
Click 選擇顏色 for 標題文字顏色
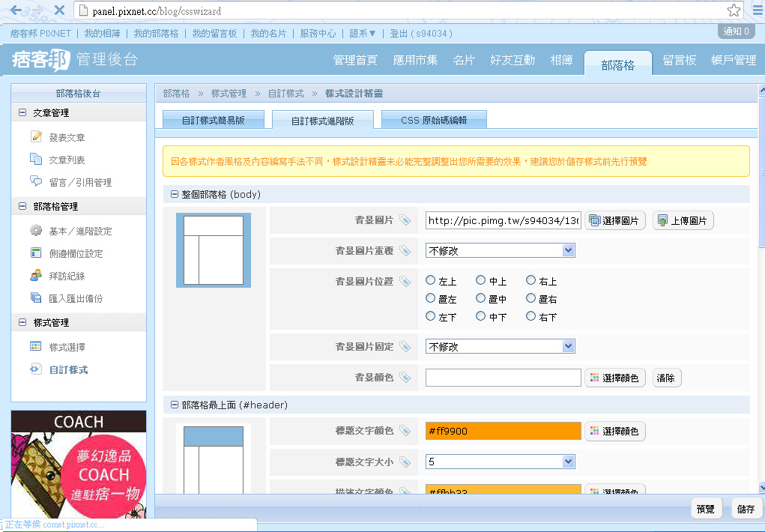[615, 431]
